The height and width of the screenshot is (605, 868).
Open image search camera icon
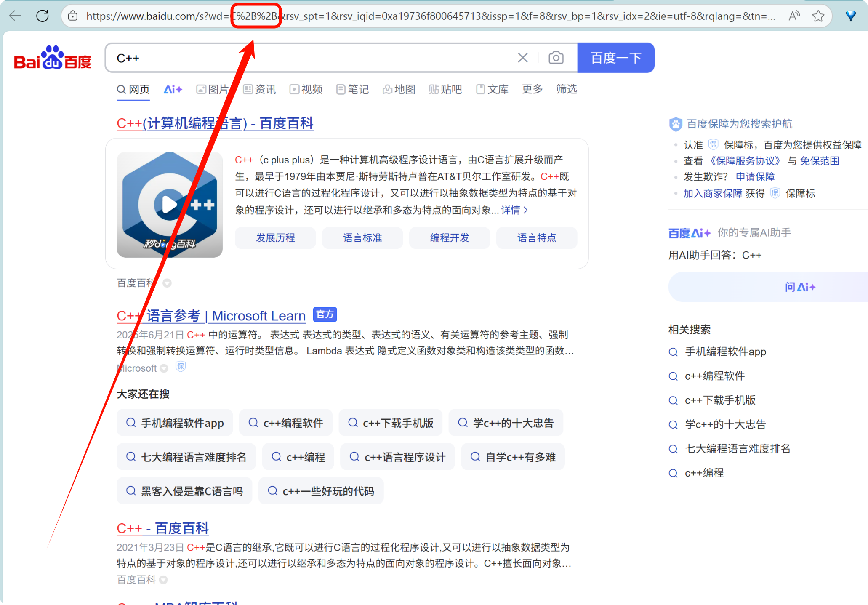point(556,58)
